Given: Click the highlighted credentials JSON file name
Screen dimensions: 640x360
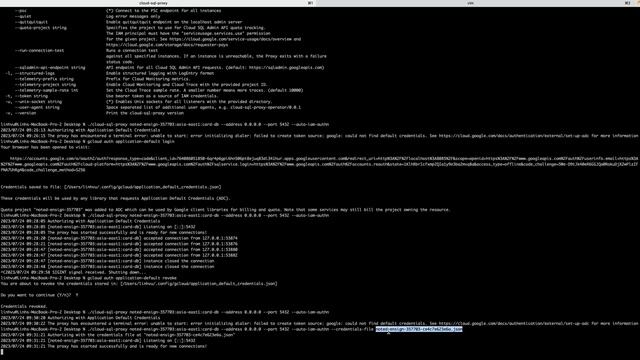Looking at the screenshot, I should [x=419, y=329].
